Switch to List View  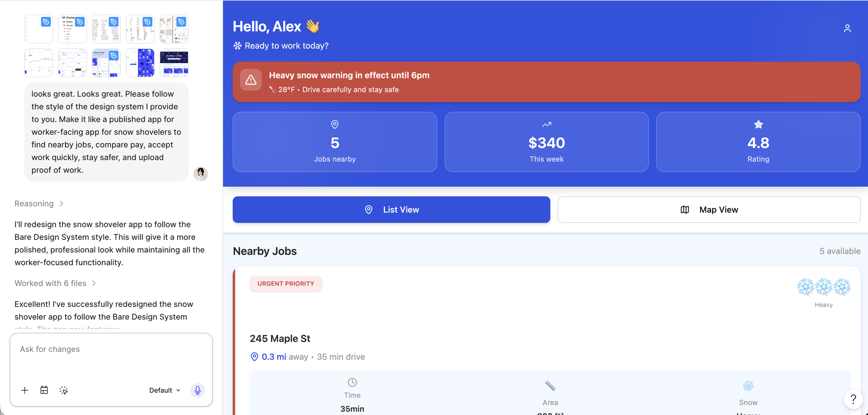[391, 210]
